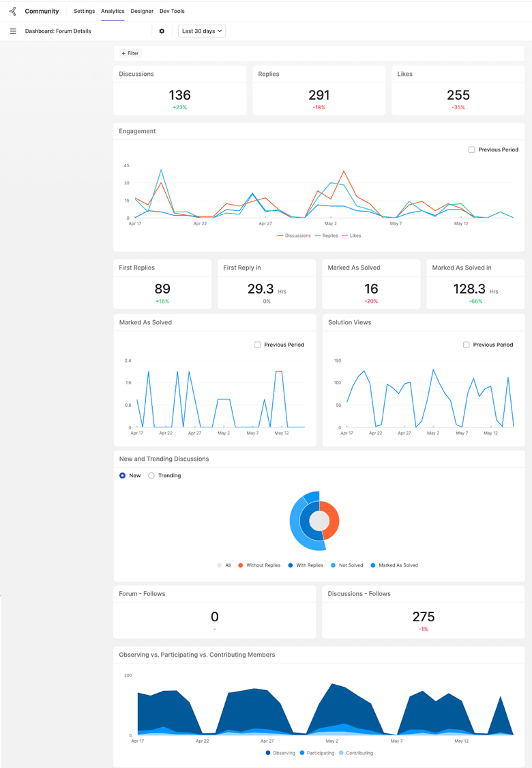Switch to the Settings tab
Viewport: 532px width, 768px height.
[84, 11]
